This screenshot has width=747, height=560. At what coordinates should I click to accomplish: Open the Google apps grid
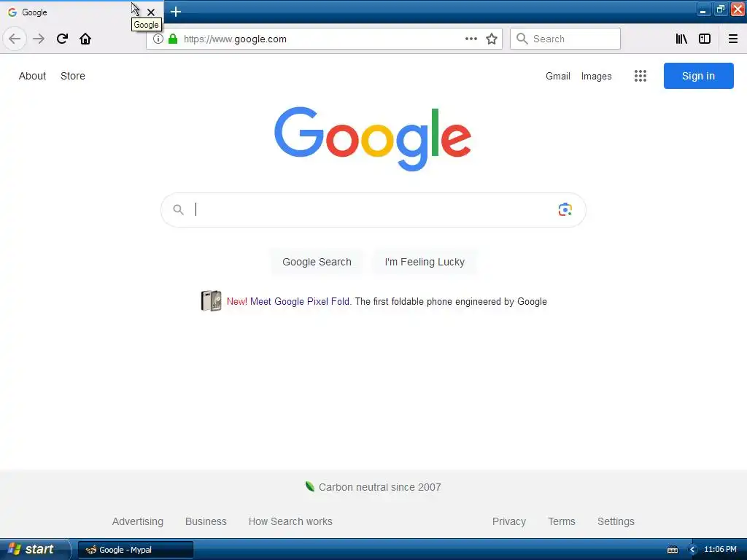click(x=640, y=76)
